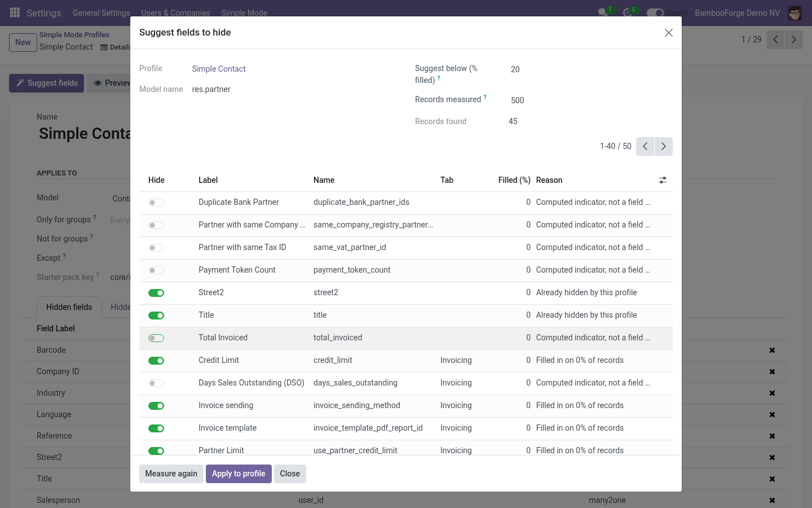
Task: Toggle Hide for Invoice template row
Action: tap(156, 428)
